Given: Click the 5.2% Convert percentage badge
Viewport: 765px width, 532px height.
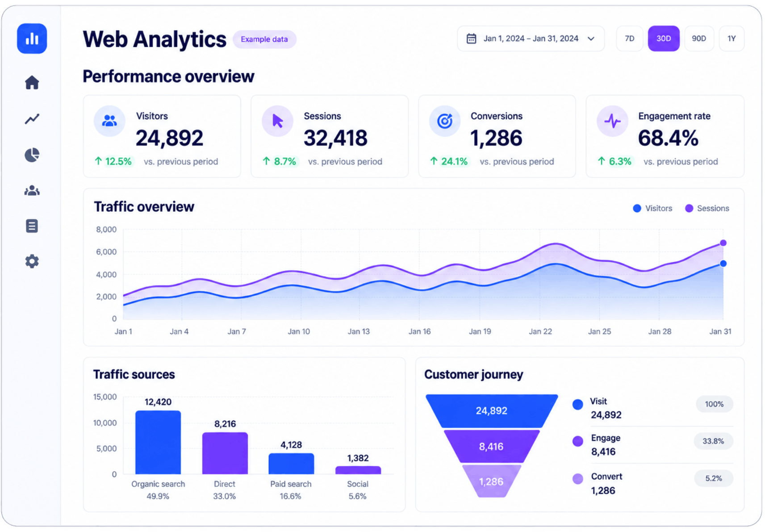Looking at the screenshot, I should click(713, 478).
